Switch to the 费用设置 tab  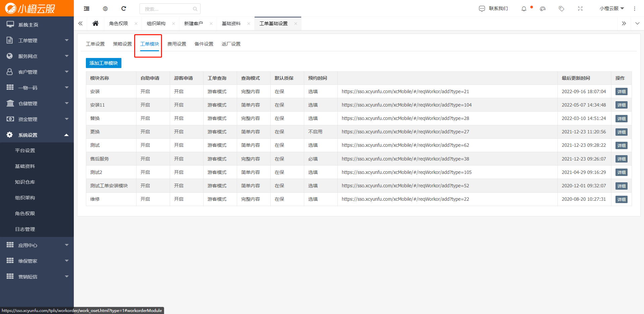click(177, 44)
